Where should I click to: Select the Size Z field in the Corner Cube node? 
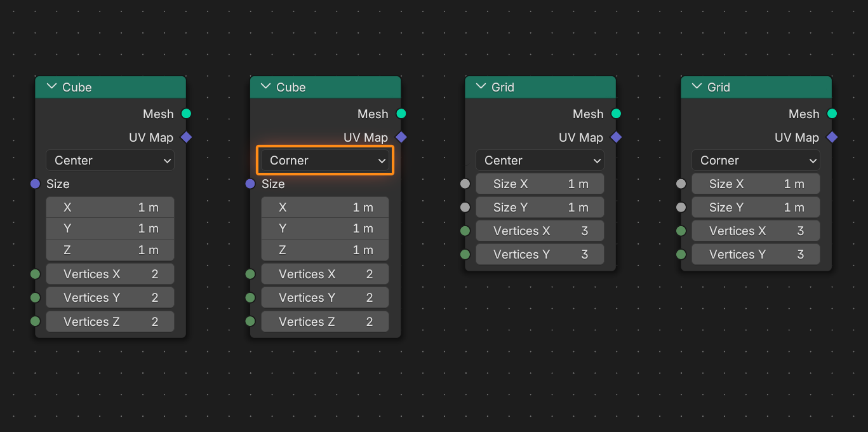tap(325, 250)
